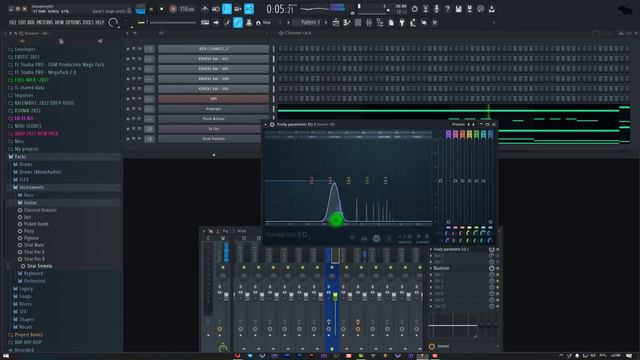Image resolution: width=640 pixels, height=360 pixels.
Task: Select Plock Nebula channel button in rack
Action: coord(213,119)
